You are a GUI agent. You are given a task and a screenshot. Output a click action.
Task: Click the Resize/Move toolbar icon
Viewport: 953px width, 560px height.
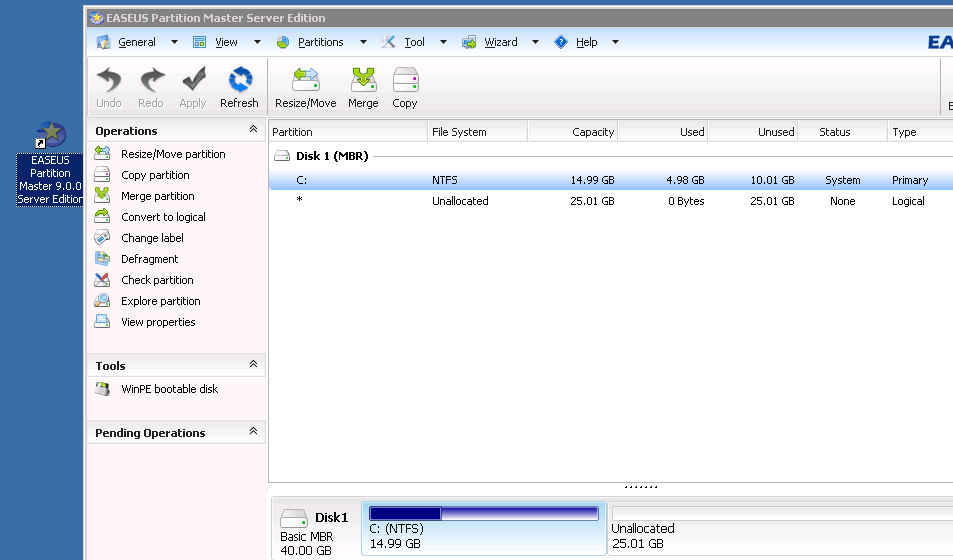[x=305, y=81]
